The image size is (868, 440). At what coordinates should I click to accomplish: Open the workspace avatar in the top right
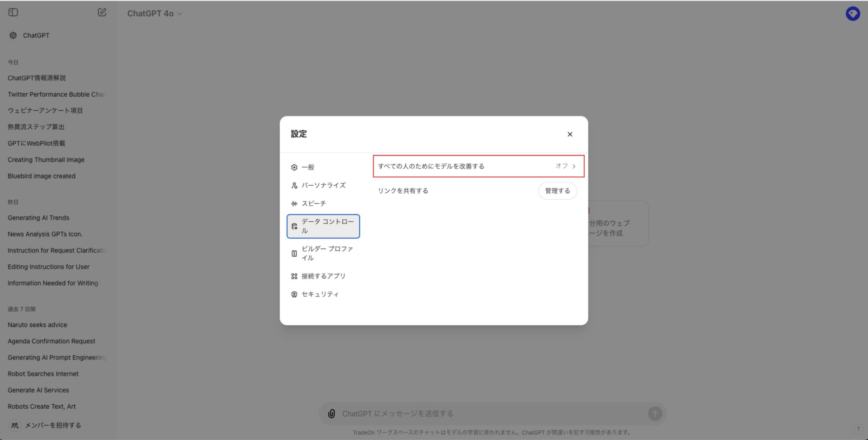[853, 13]
